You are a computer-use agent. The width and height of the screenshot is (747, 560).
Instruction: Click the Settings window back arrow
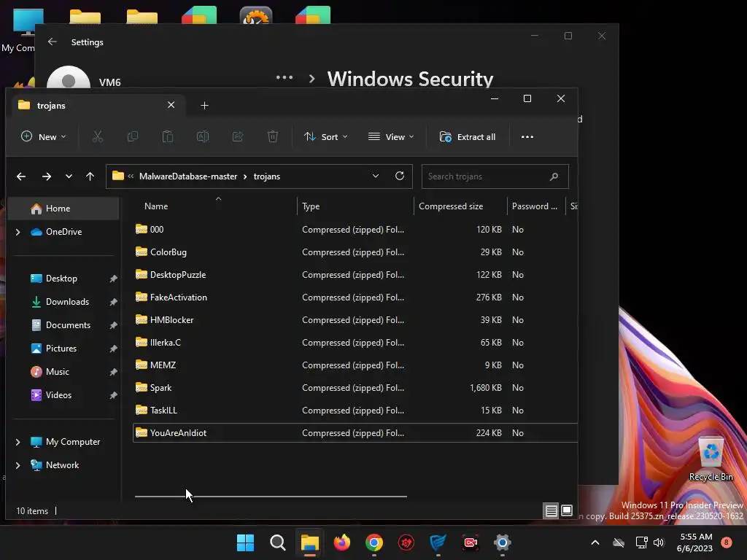click(x=53, y=42)
